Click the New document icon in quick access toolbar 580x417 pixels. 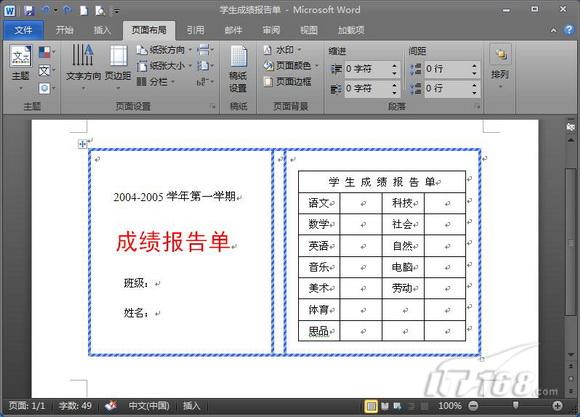click(84, 10)
